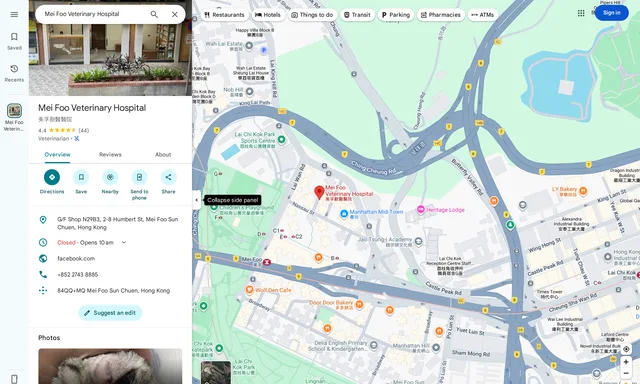
Task: Open the cat photo thumbnail
Action: pyautogui.click(x=110, y=366)
